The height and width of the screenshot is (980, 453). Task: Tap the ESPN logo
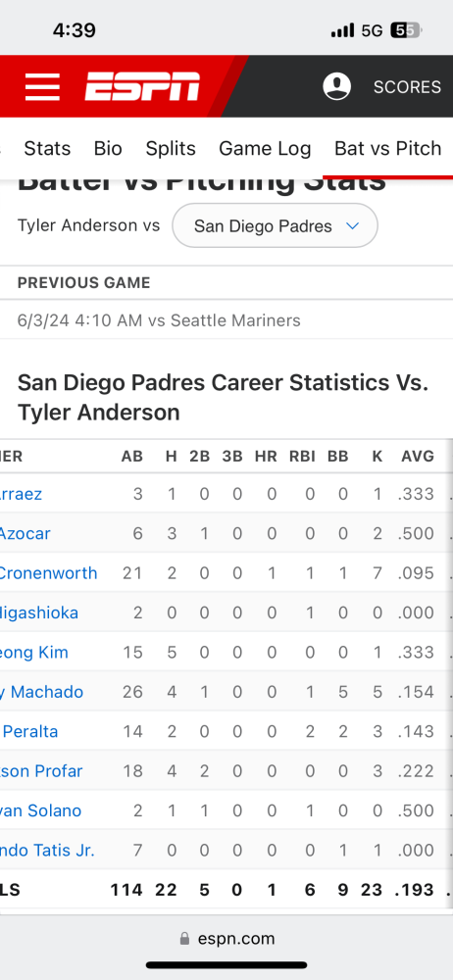pos(142,86)
